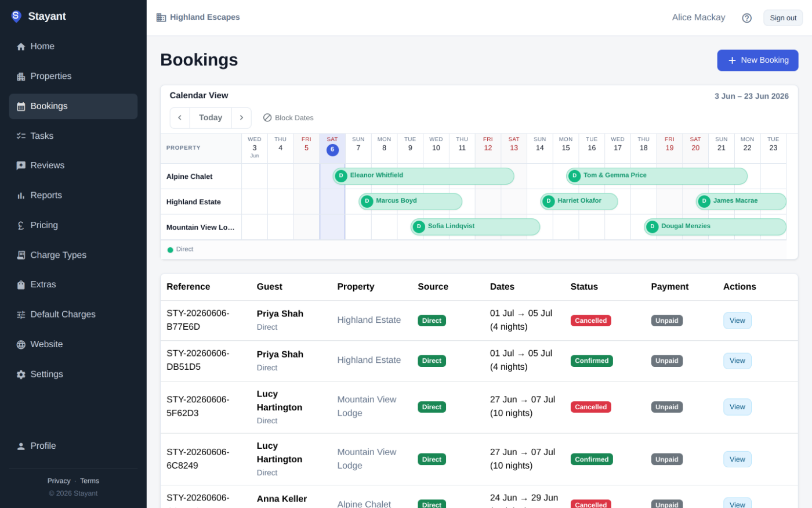Viewport: 812px width, 508px height.
Task: Click Sofia Lindqvist's D source badge
Action: [419, 227]
